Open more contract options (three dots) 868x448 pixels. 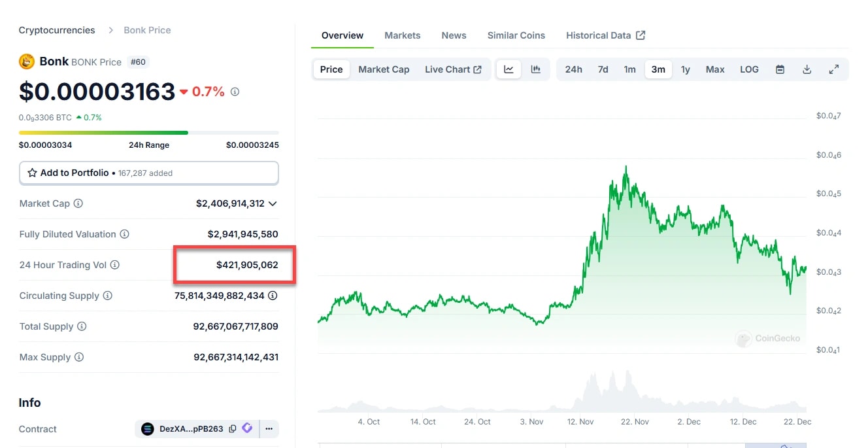tap(269, 429)
